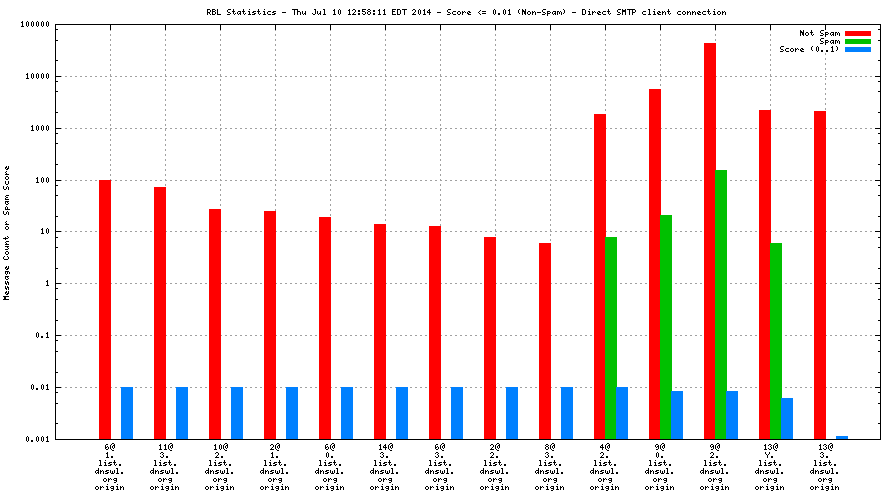This screenshot has height=504, width=896.
Task: Click the red Not Spam legend swatch
Action: (x=858, y=33)
